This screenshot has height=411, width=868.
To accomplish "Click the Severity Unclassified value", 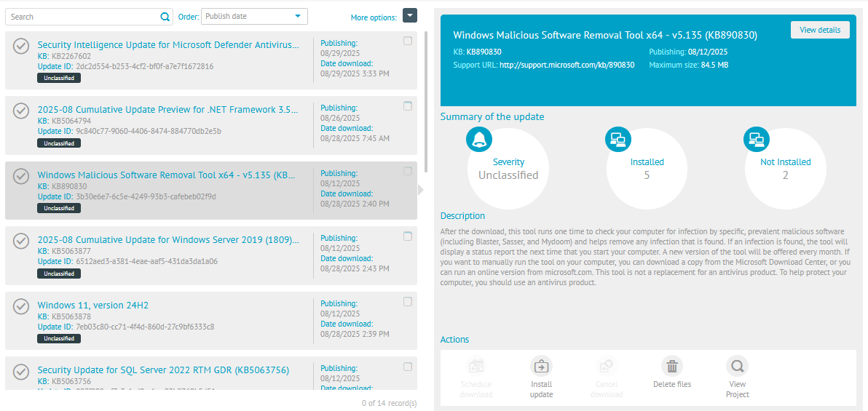I will (508, 175).
